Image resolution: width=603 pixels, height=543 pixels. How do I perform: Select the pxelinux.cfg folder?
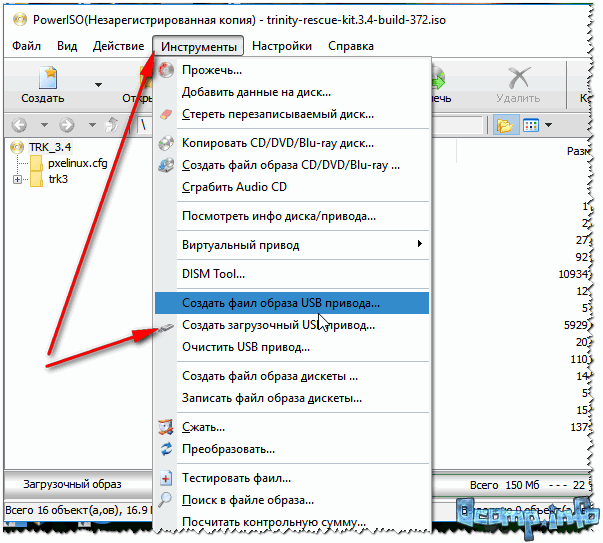coord(77,163)
